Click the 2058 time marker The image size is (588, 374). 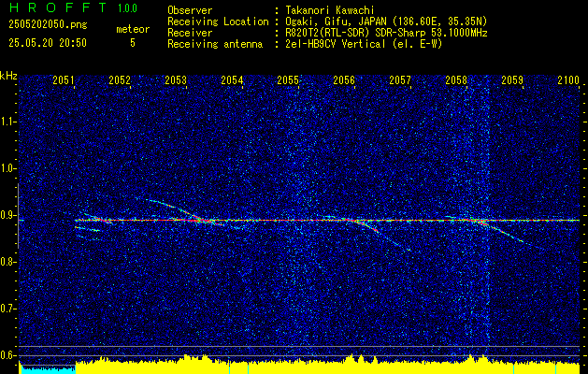tap(456, 79)
